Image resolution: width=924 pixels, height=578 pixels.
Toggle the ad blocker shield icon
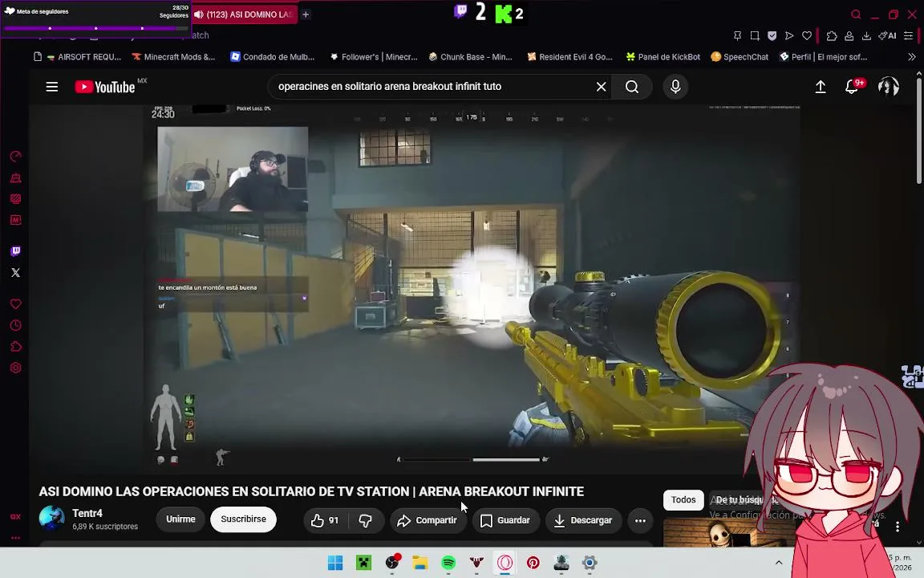772,36
